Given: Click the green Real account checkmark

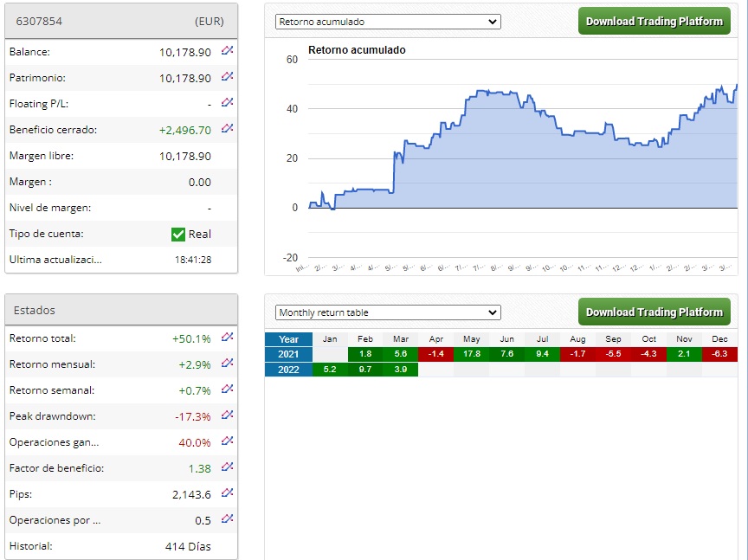Looking at the screenshot, I should coord(178,234).
